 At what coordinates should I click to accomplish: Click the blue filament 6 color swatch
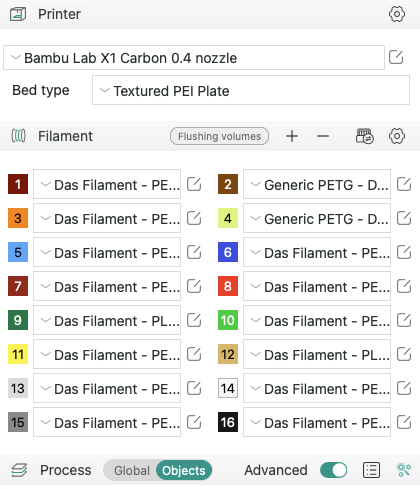tap(228, 252)
